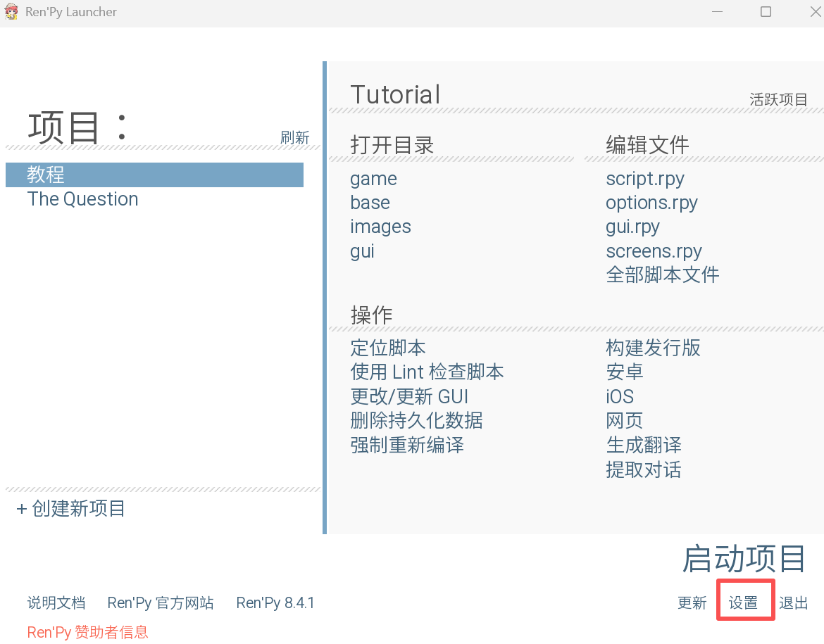The height and width of the screenshot is (644, 824).
Task: Open the images folder of Tutorial project
Action: [x=380, y=227]
